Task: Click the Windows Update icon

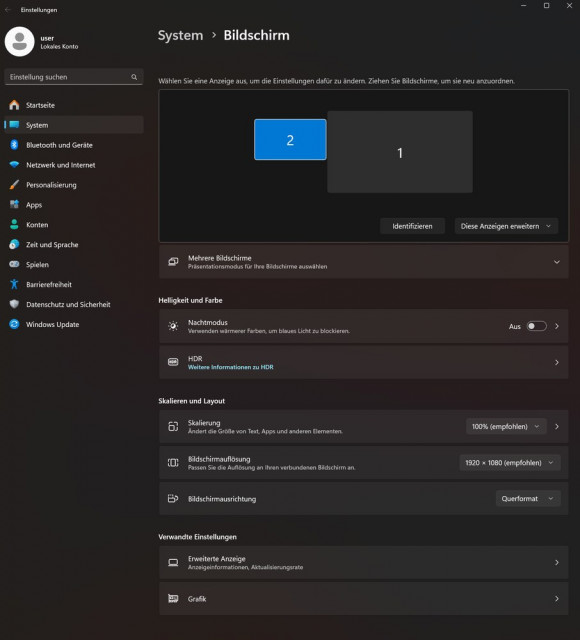Action: click(14, 324)
